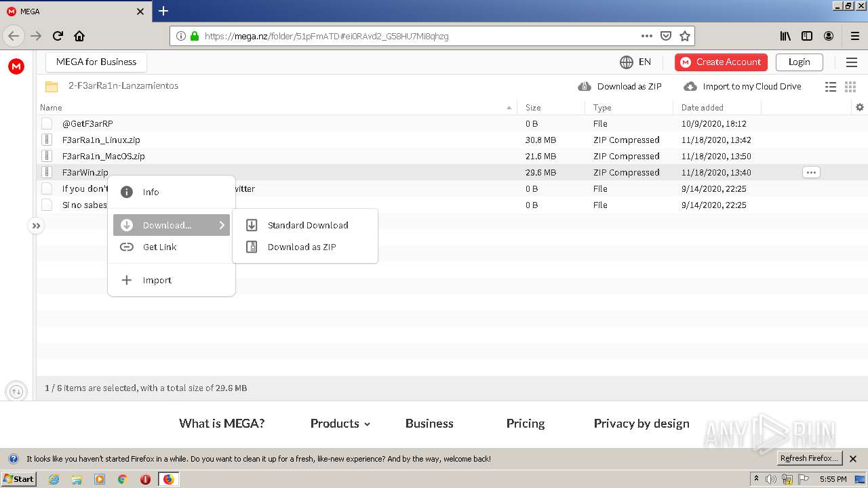Screen dimensions: 868x488
Task: Select the F3arRa1n_Linux.zip file name
Action: 101,140
